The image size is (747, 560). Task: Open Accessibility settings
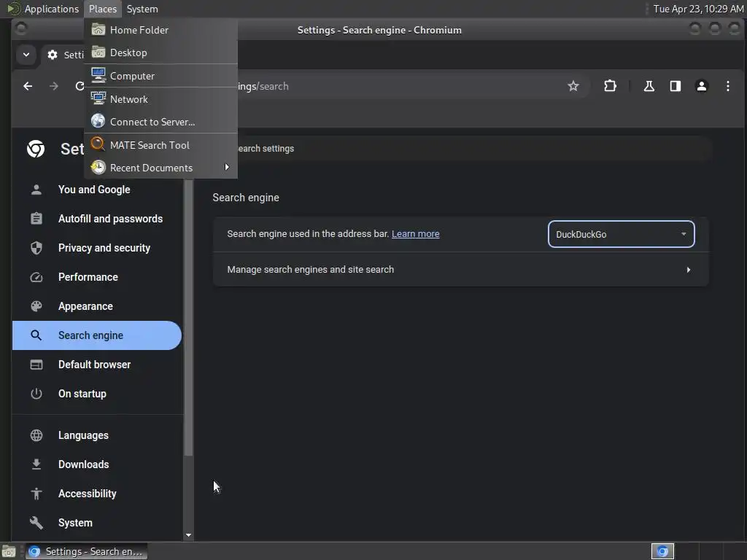click(x=97, y=494)
